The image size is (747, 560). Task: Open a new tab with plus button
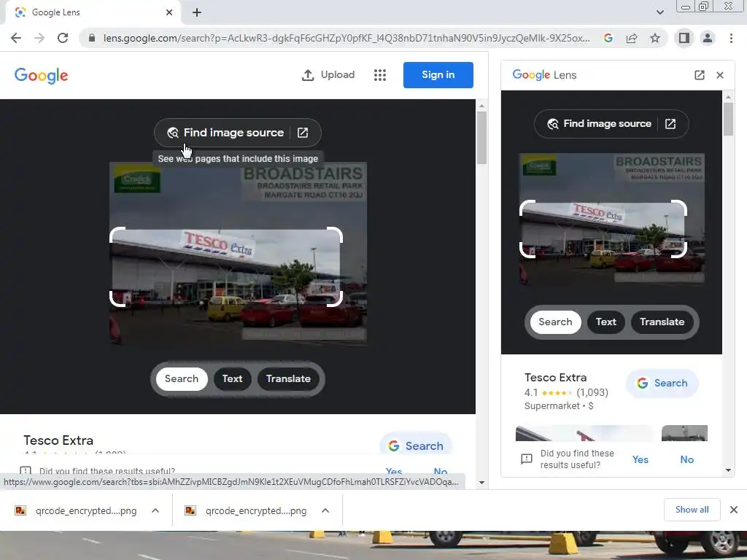197,12
